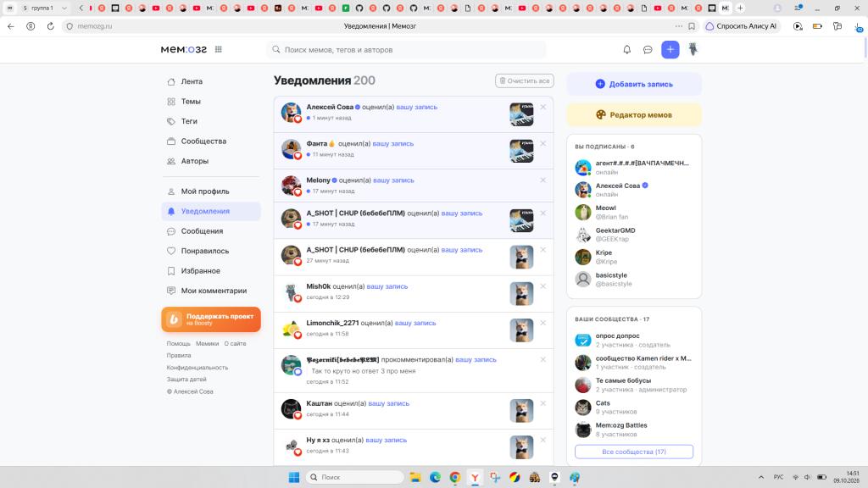Reload the page in browser toolbar
Viewport: 868px width, 488px height.
[x=50, y=26]
